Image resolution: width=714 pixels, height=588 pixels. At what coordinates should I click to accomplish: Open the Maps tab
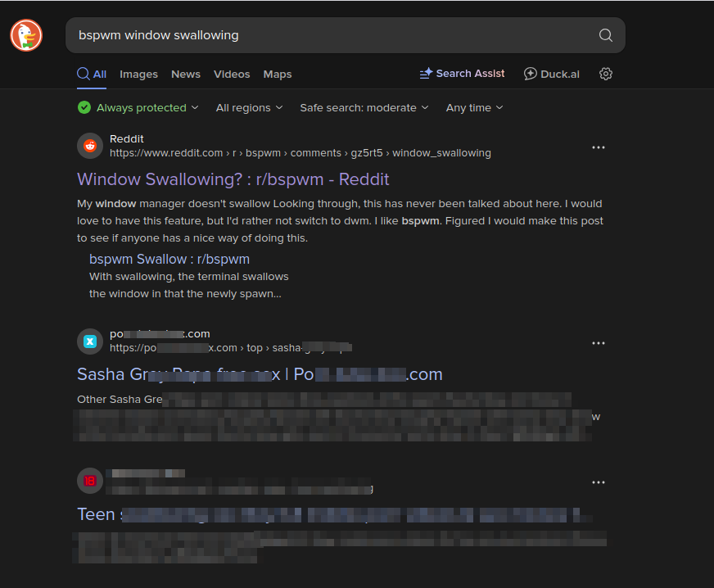(278, 75)
